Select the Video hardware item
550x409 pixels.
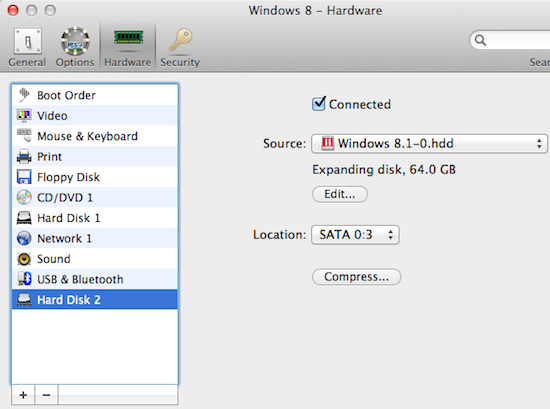[x=95, y=115]
